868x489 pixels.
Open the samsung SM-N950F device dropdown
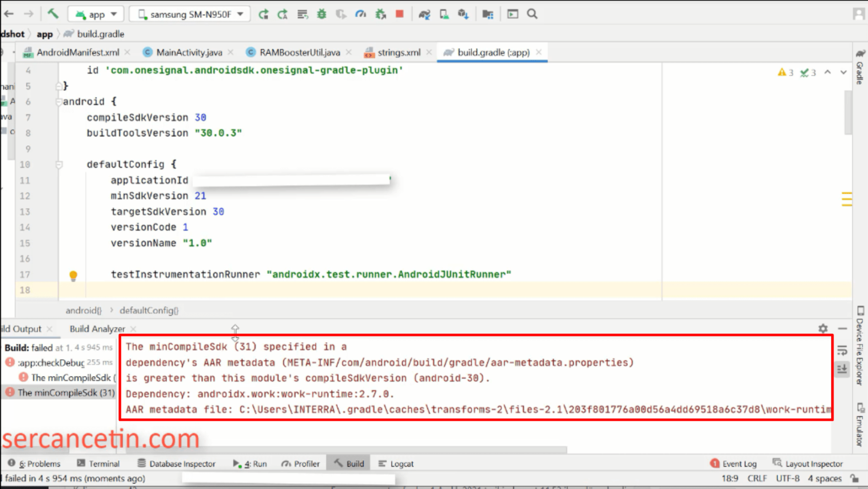[190, 14]
